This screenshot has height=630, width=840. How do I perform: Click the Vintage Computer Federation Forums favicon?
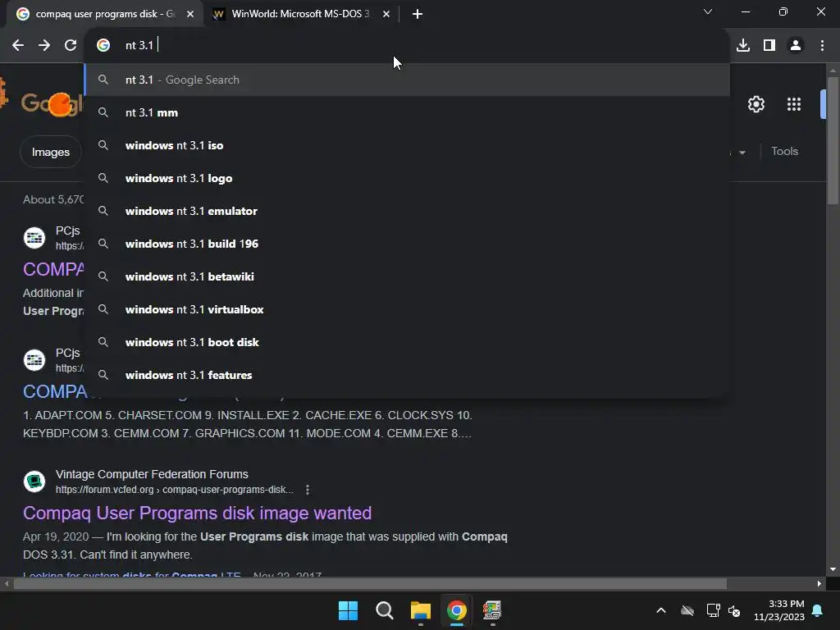click(x=34, y=481)
